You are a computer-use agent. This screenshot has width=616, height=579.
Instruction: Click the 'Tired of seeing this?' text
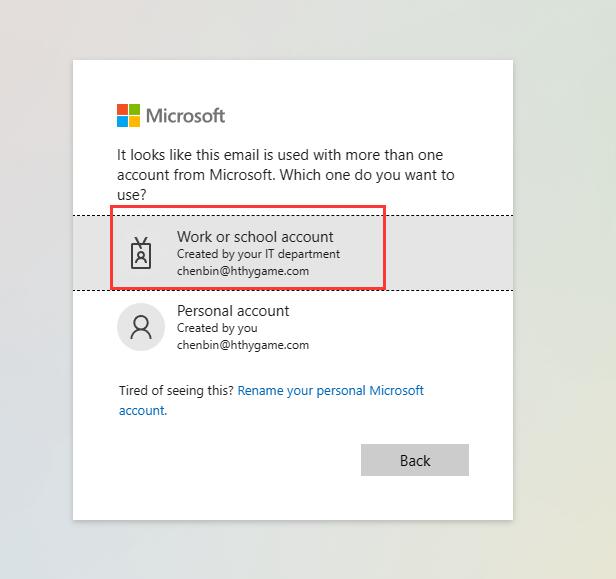coord(176,390)
